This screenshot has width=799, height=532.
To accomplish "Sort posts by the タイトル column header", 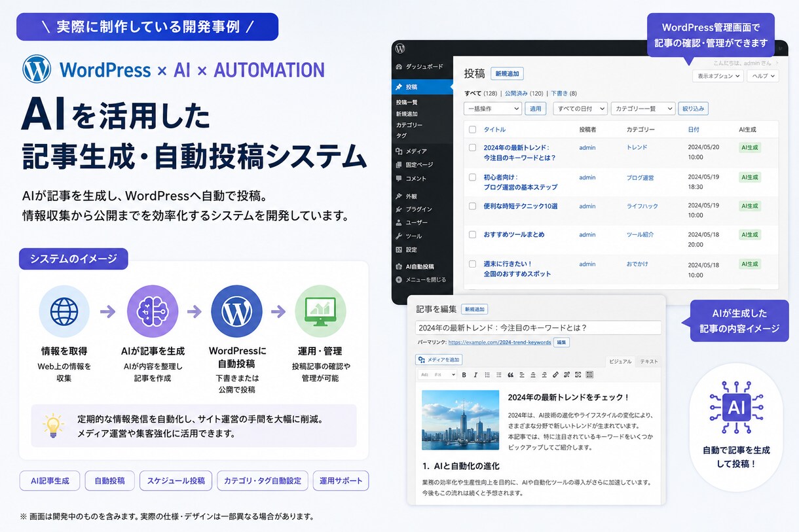I will tap(494, 130).
